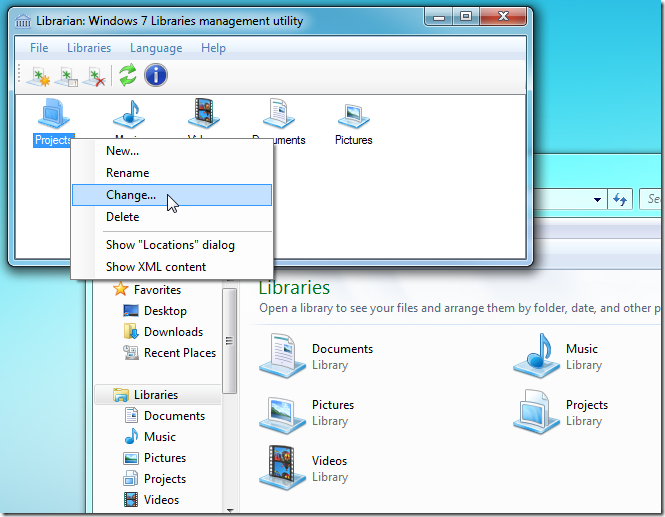Open Videos under Libraries in sidebar
665x517 pixels.
[x=151, y=500]
